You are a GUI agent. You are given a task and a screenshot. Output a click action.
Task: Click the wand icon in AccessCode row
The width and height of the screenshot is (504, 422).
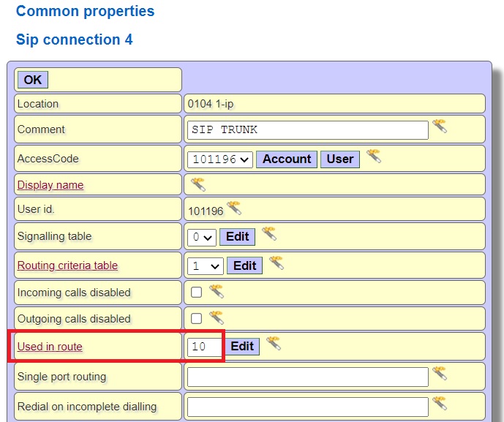[373, 156]
